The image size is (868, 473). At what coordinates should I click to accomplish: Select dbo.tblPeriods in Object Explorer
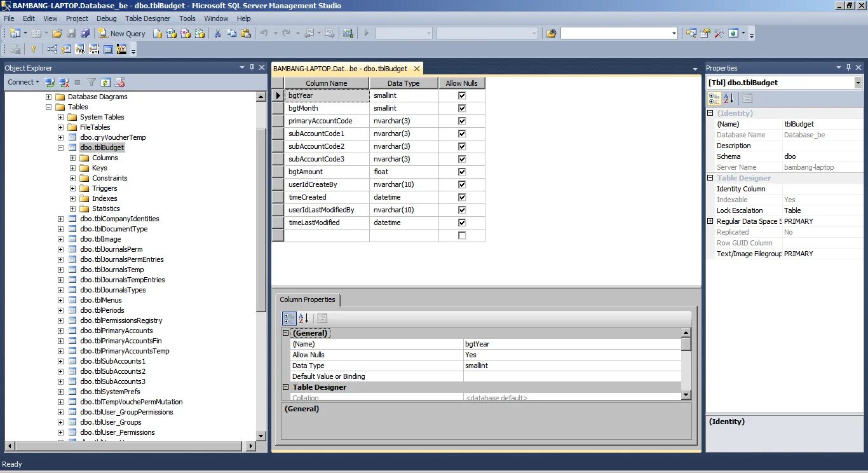point(102,310)
